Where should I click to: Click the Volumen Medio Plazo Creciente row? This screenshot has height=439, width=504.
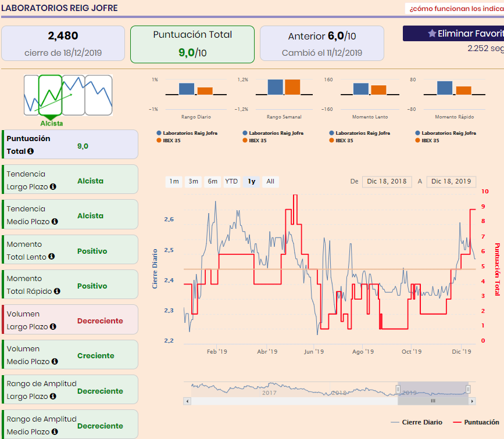tap(70, 355)
